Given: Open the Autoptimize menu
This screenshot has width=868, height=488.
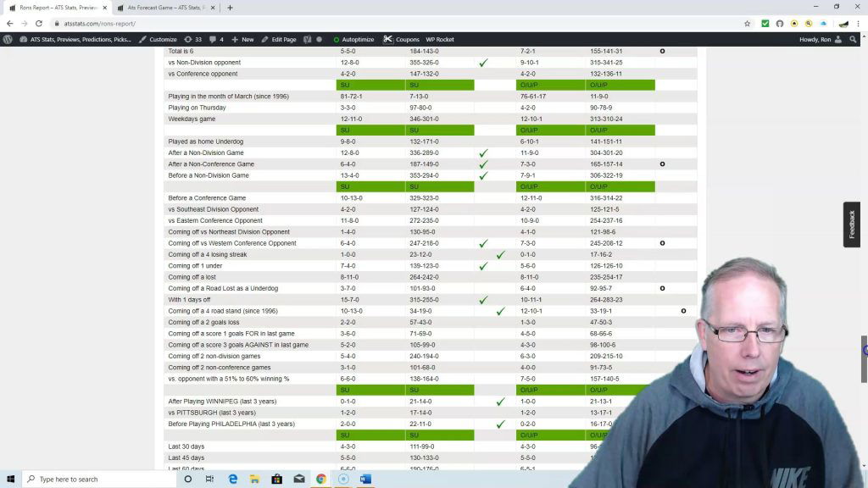Looking at the screenshot, I should click(x=353, y=39).
